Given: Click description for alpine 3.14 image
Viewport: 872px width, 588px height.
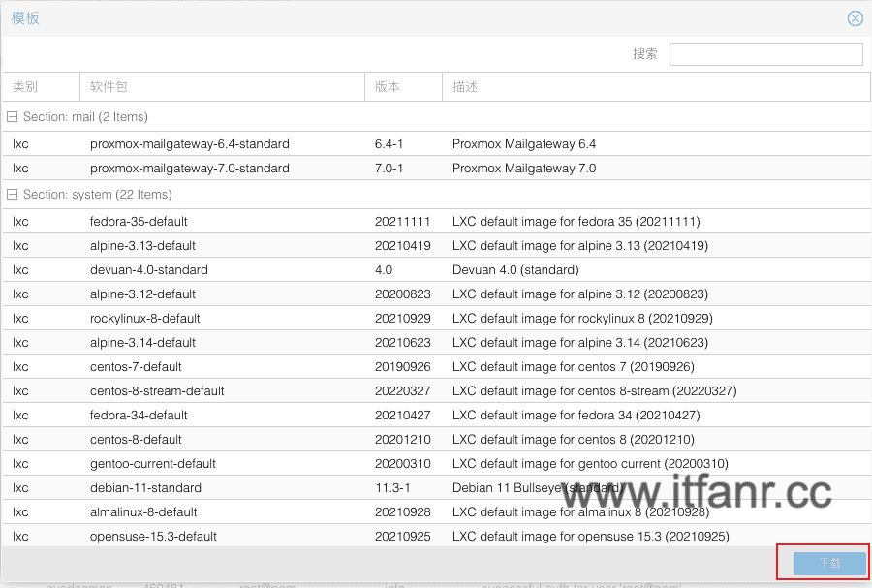Looking at the screenshot, I should [580, 342].
